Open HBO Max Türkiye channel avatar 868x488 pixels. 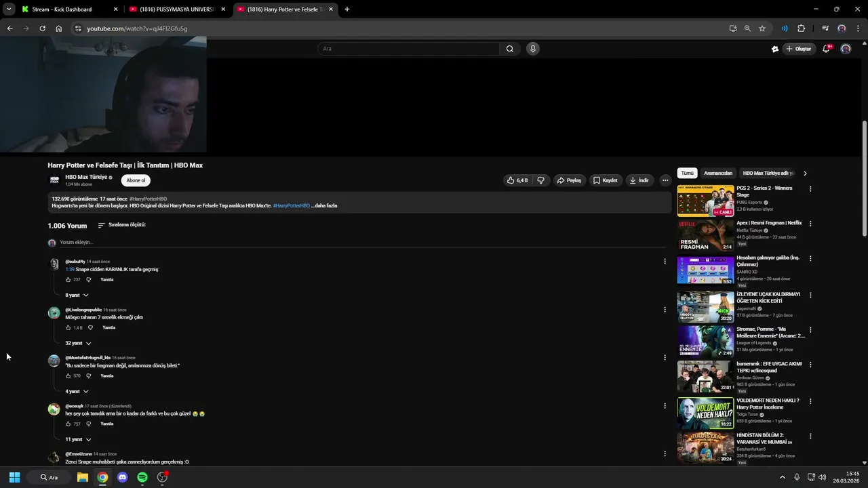point(54,180)
